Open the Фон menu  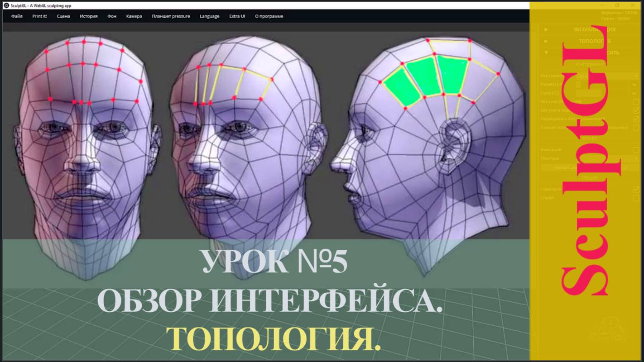point(112,16)
